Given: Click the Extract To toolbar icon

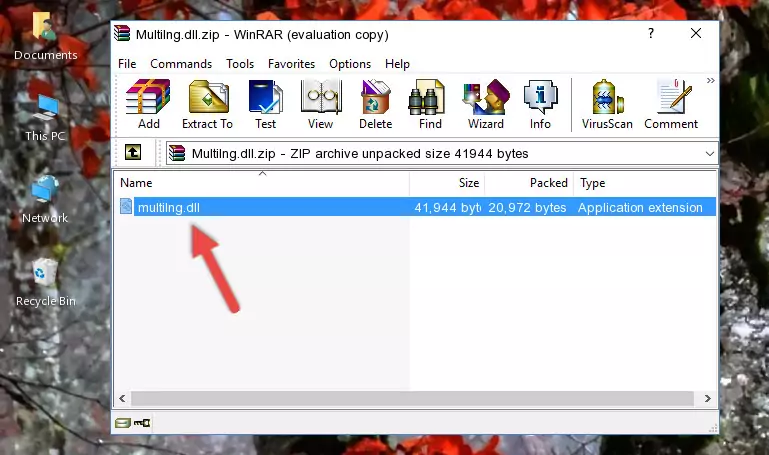Looking at the screenshot, I should [207, 104].
